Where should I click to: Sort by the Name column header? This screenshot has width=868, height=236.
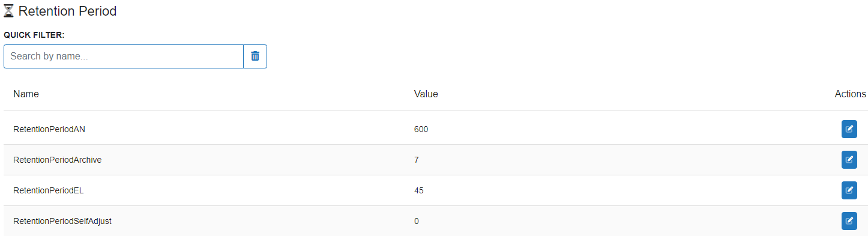pyautogui.click(x=26, y=94)
